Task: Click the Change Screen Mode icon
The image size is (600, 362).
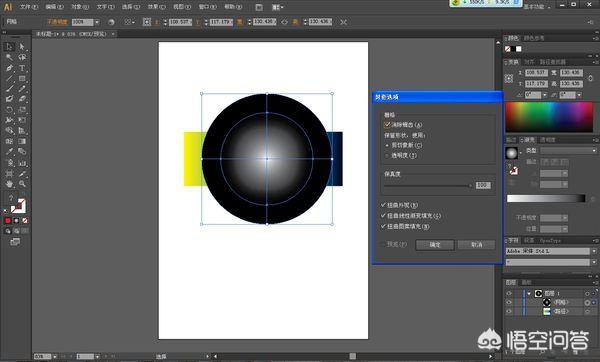Action: click(15, 242)
